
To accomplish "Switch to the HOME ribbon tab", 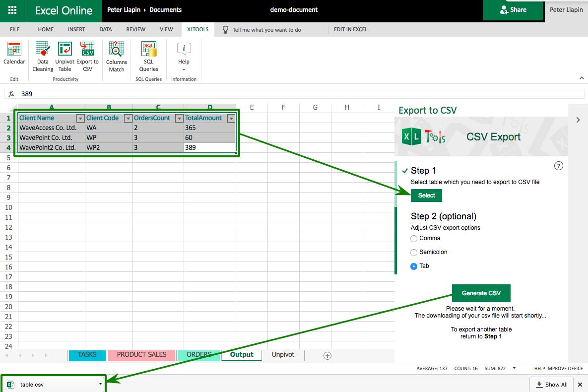I will tap(46, 29).
